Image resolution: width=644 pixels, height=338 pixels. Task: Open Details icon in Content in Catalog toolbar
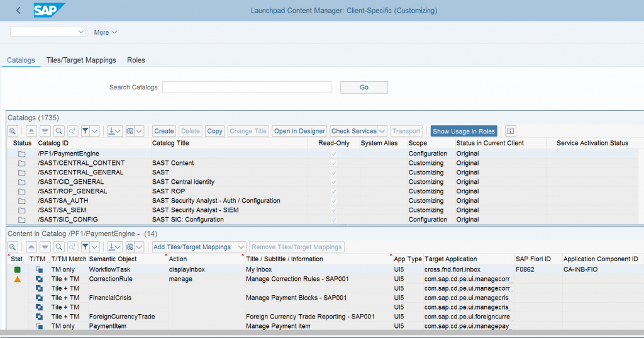click(13, 247)
